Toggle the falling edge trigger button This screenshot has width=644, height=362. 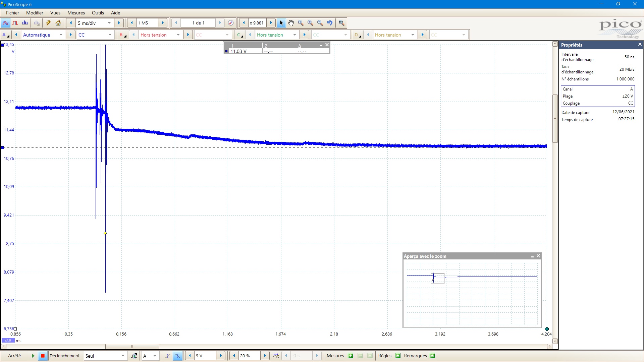177,356
